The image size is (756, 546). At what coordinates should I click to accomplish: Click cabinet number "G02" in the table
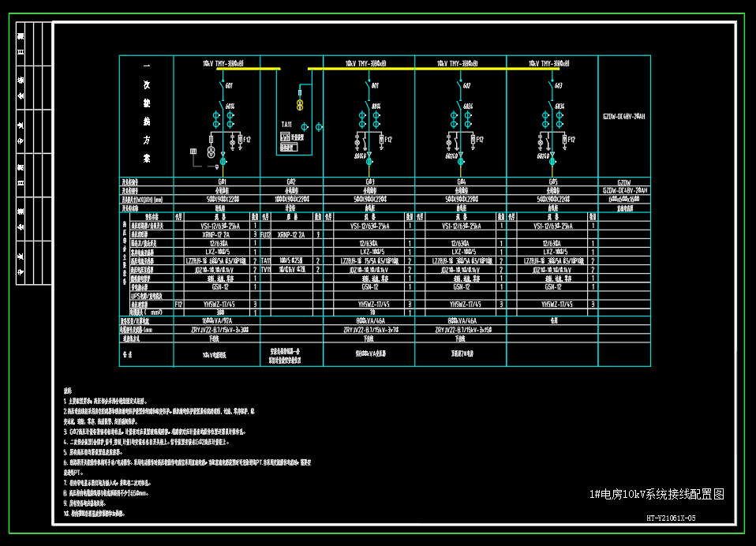coord(291,181)
